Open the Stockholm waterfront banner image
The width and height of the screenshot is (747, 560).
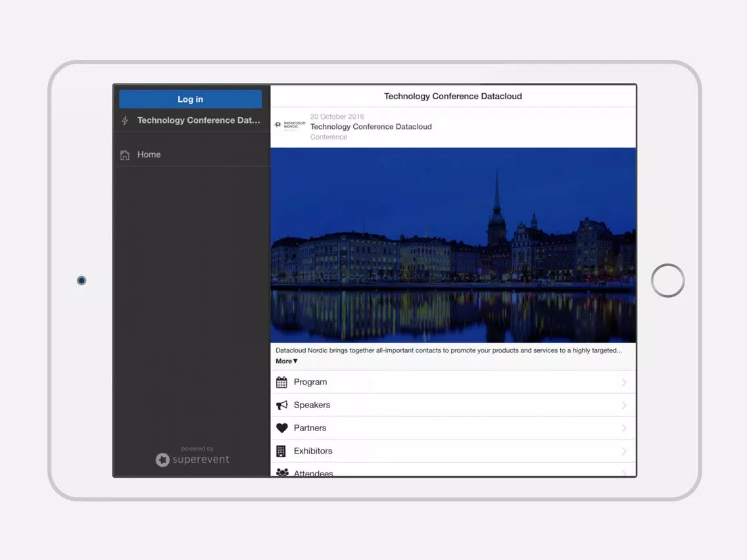click(x=453, y=245)
